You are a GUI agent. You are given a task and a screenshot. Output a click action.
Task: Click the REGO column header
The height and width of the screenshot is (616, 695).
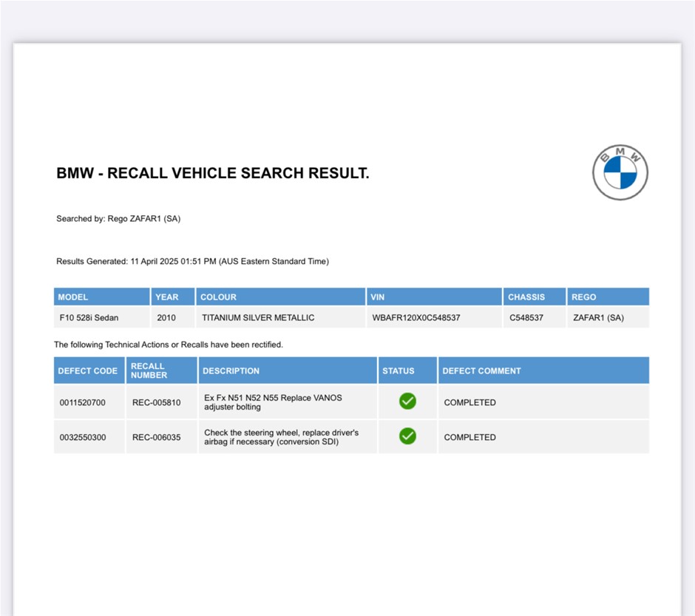pyautogui.click(x=584, y=297)
